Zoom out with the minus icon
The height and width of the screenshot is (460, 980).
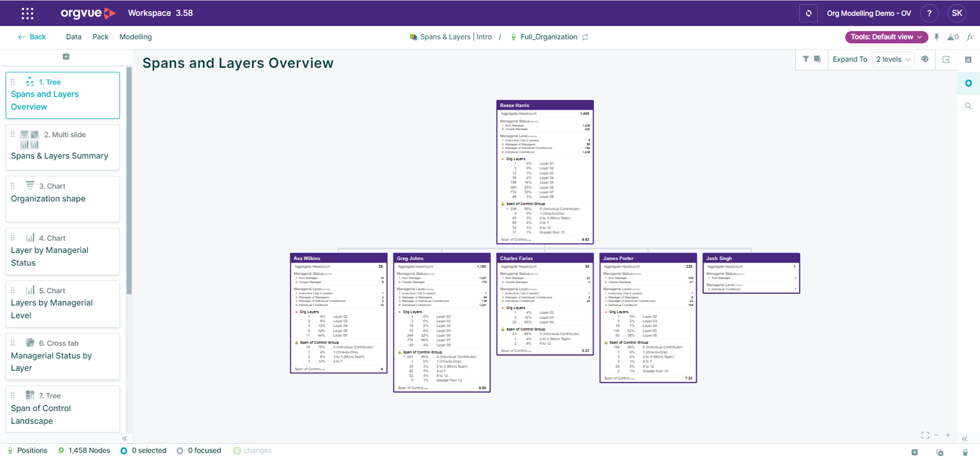tap(936, 435)
